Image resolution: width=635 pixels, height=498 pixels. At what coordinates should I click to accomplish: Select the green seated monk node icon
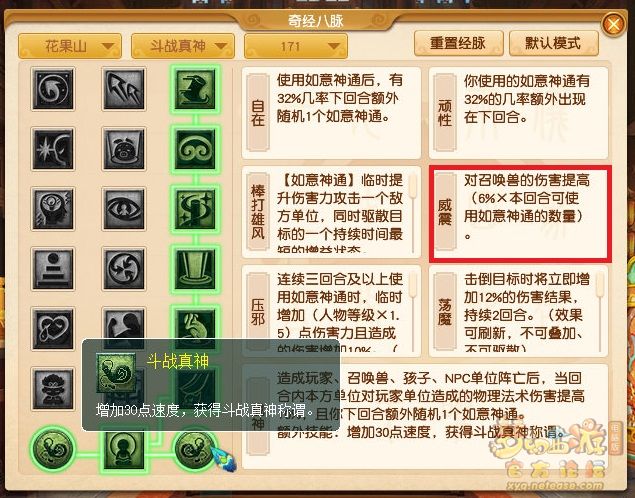[x=124, y=449]
